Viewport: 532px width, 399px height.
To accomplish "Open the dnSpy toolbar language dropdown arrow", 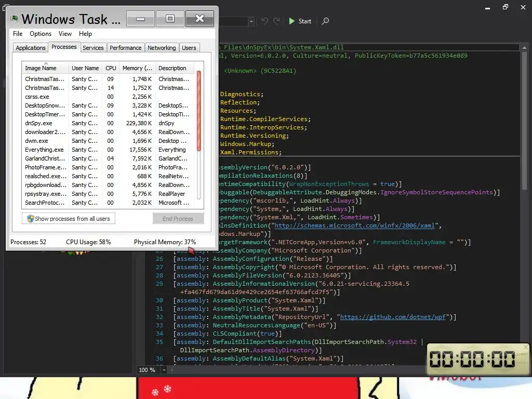I will (x=251, y=21).
